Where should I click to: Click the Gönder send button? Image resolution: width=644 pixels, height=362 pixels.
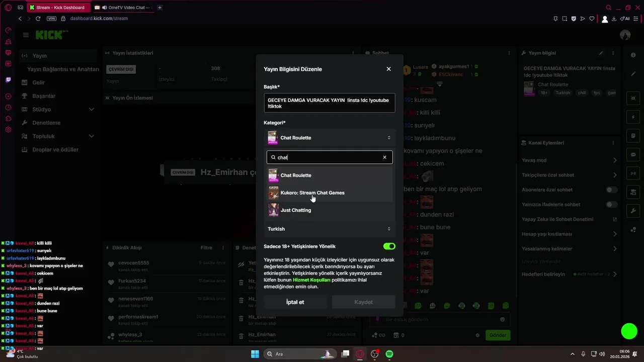tap(498, 335)
